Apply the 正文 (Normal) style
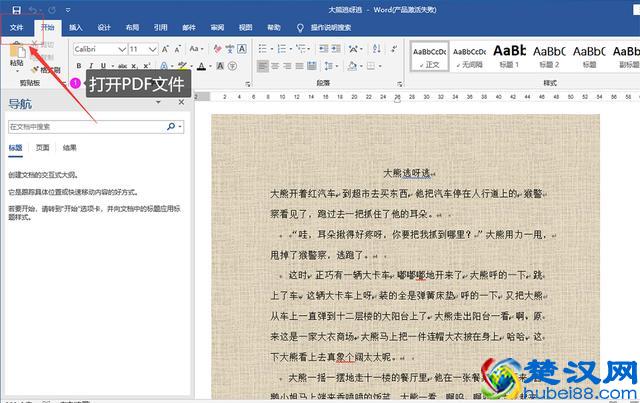The image size is (640, 403). (x=430, y=57)
